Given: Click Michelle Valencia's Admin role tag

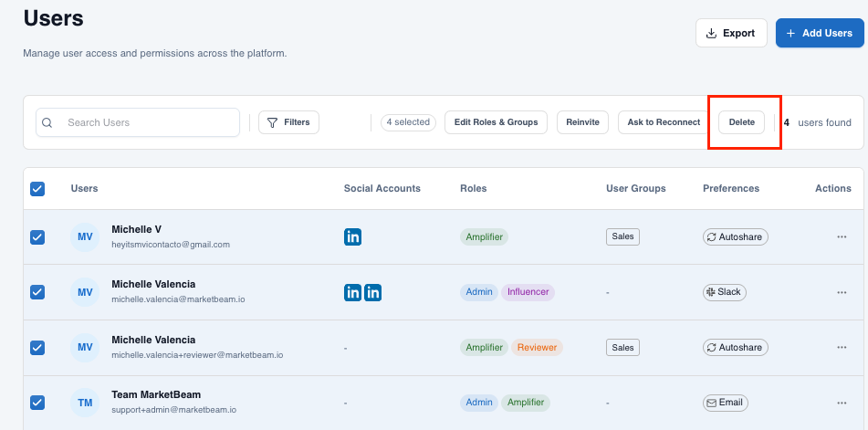Looking at the screenshot, I should pos(479,292).
